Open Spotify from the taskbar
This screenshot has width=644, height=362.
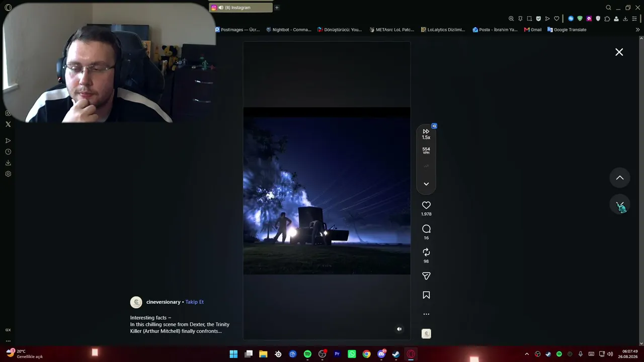click(307, 354)
